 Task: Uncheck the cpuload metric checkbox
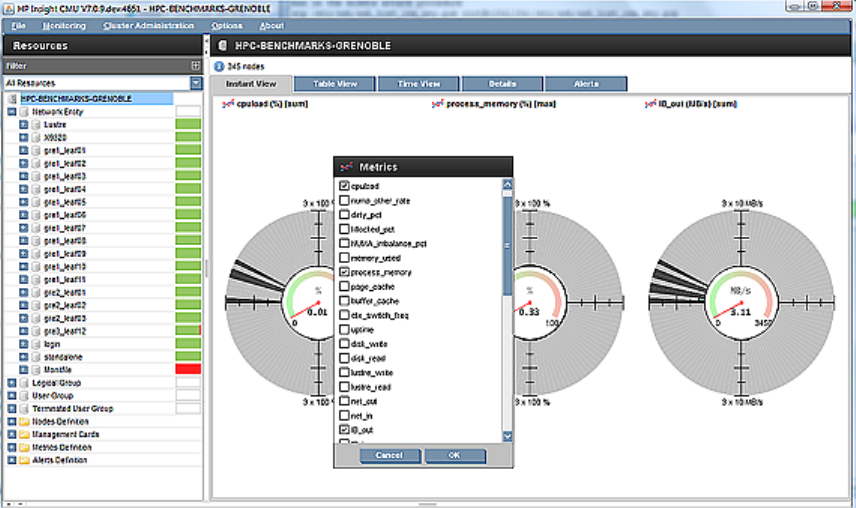345,187
